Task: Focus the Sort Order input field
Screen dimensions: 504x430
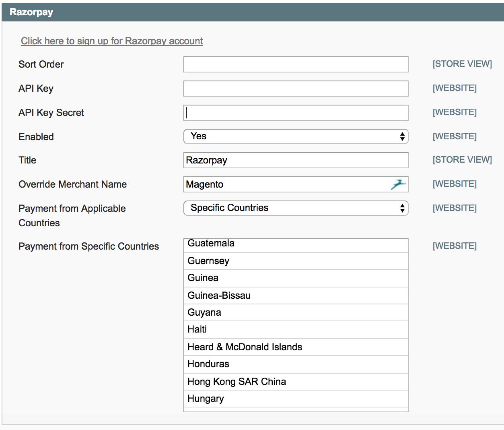Action: (296, 64)
